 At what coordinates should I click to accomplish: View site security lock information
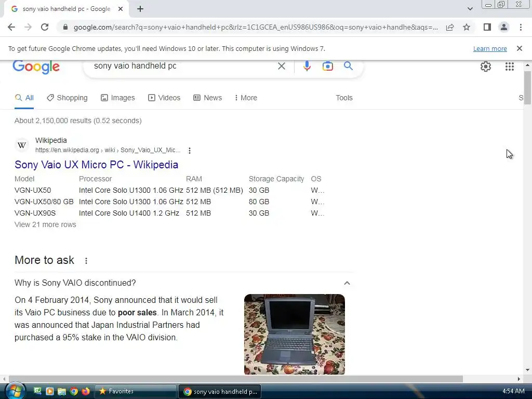pos(65,27)
